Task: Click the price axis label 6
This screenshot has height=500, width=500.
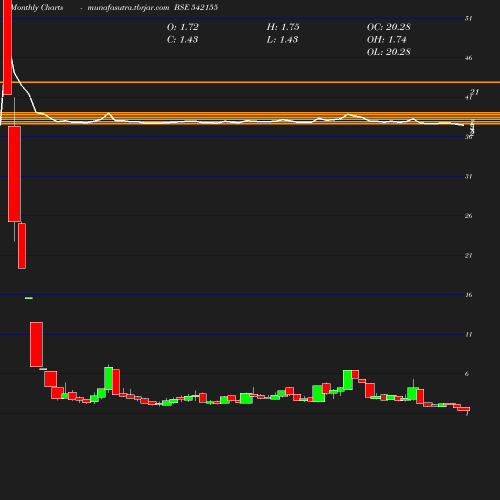Action: pos(467,374)
